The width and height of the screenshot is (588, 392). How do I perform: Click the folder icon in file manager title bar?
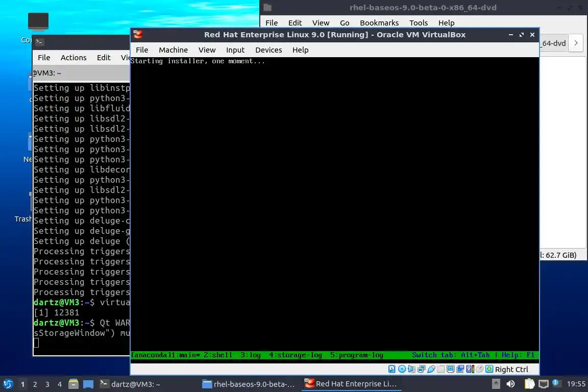pyautogui.click(x=267, y=8)
